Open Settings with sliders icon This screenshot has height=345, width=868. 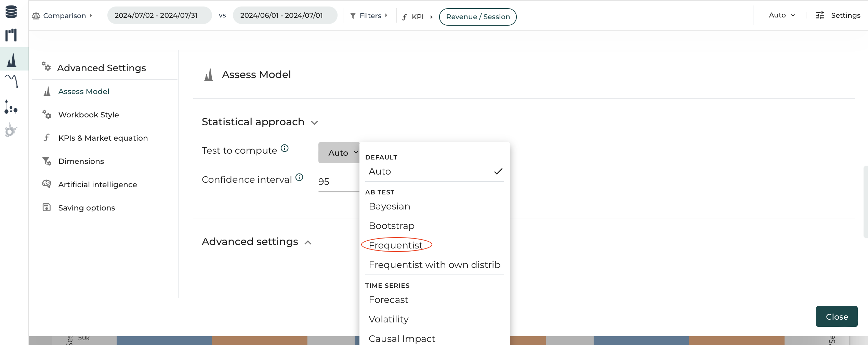[x=838, y=15]
